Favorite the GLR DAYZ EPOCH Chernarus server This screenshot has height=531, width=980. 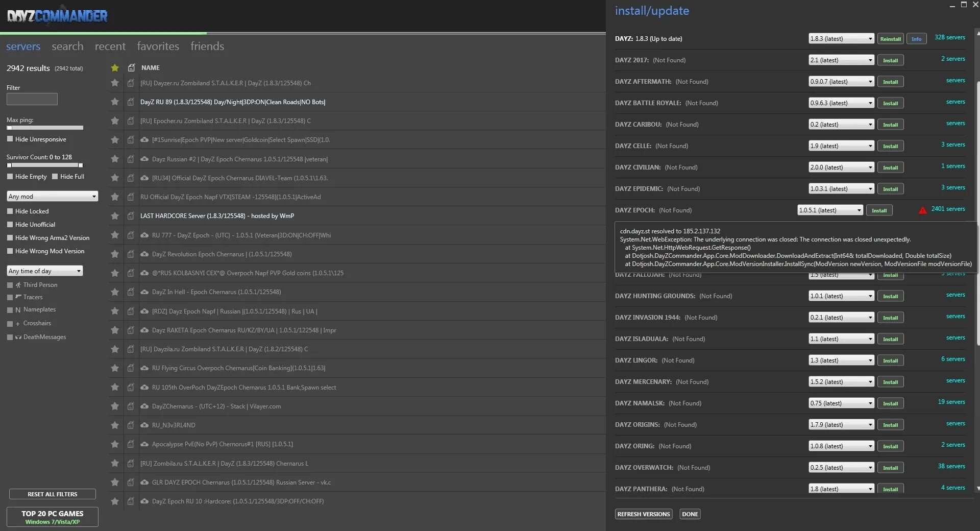115,482
